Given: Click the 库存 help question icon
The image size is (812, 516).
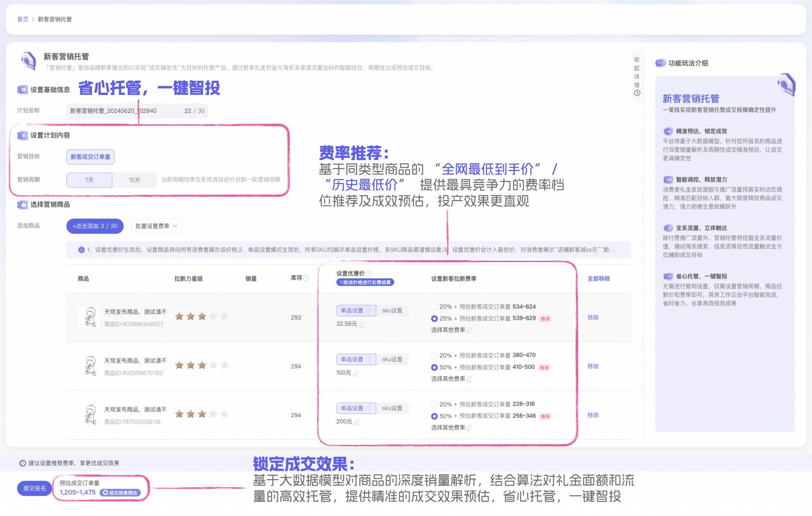Looking at the screenshot, I should point(306,278).
